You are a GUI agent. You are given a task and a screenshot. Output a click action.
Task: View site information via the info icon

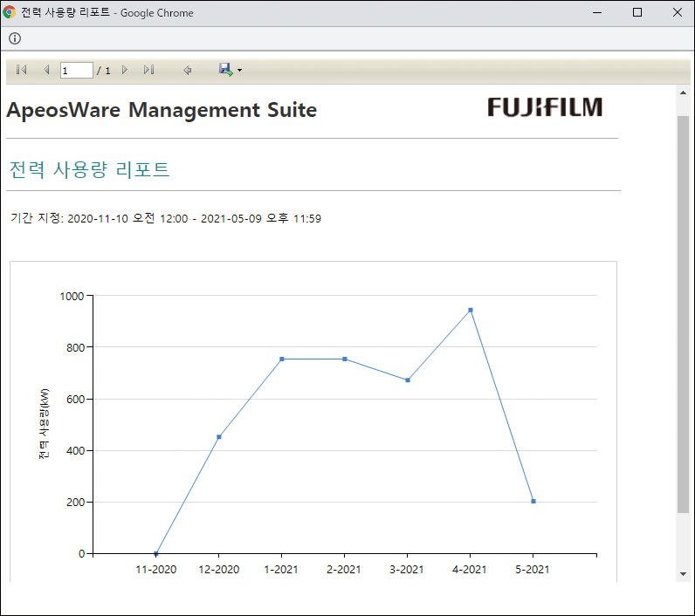tap(15, 38)
